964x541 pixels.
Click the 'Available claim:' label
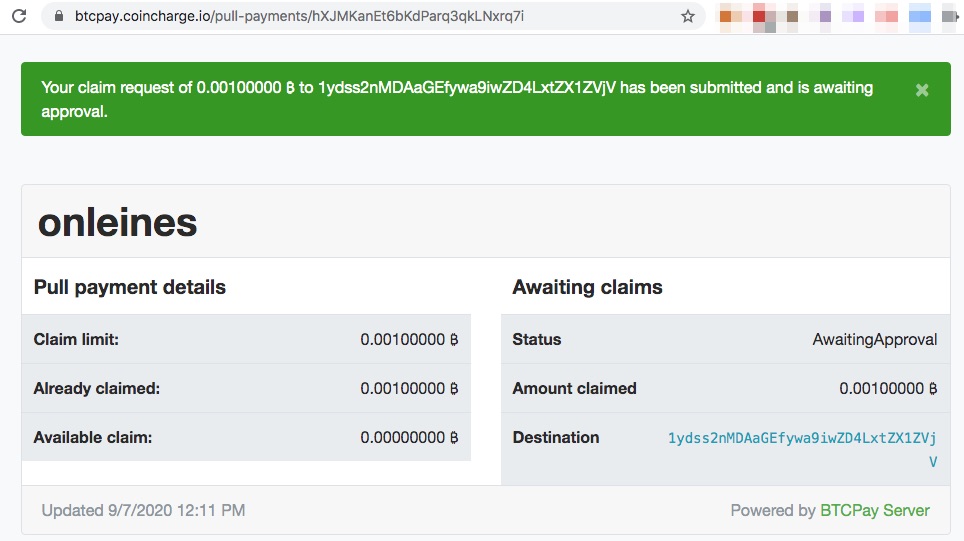[x=93, y=438]
